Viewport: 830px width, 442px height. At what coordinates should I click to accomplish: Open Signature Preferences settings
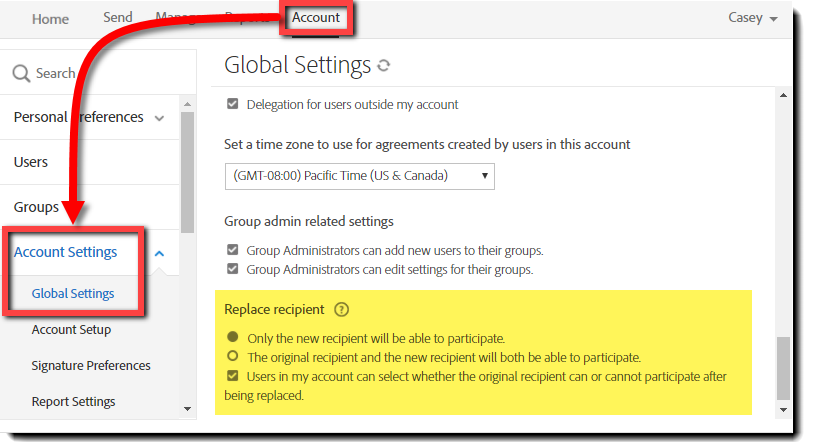(91, 366)
